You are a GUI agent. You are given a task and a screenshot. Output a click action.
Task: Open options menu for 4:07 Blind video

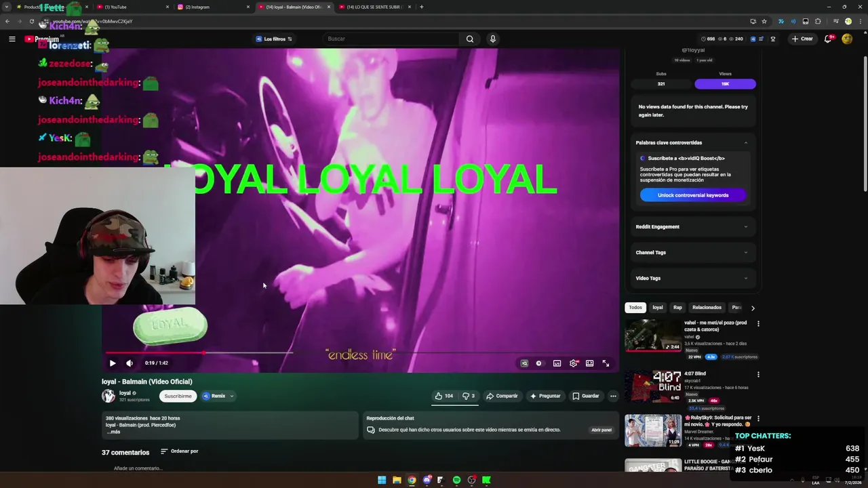coord(758,374)
